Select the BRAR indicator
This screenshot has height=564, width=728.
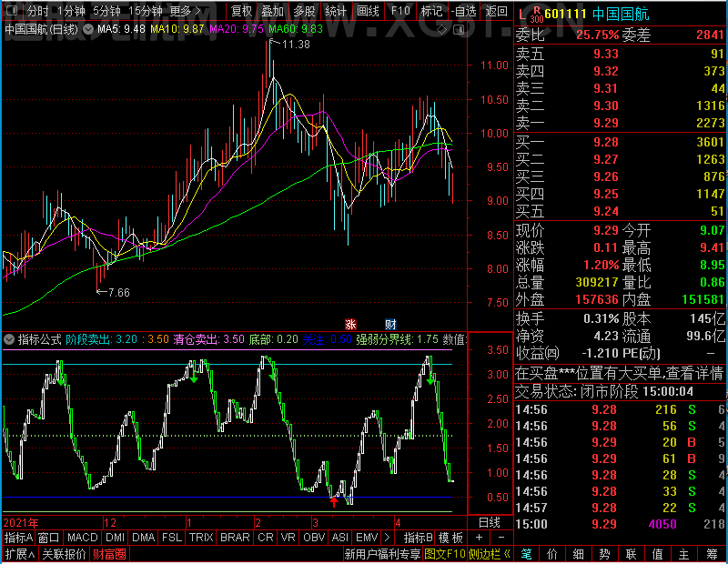point(235,538)
